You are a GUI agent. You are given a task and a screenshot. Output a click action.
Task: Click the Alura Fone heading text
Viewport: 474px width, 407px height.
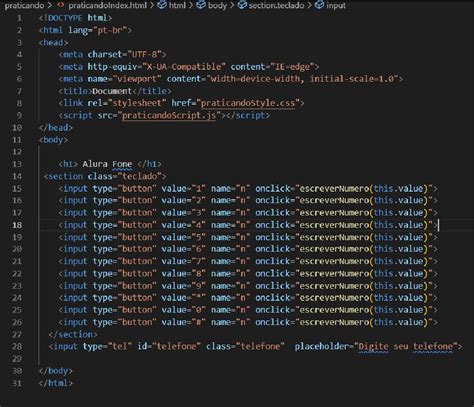(x=107, y=164)
